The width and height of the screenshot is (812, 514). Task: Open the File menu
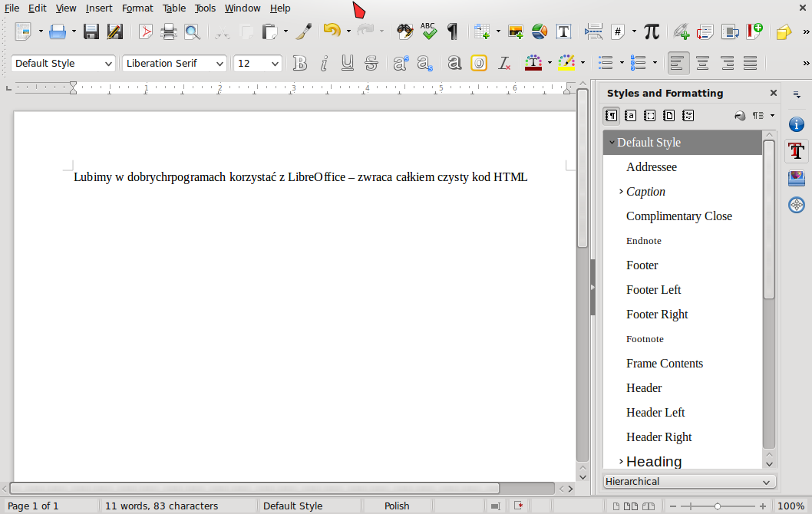[x=12, y=8]
